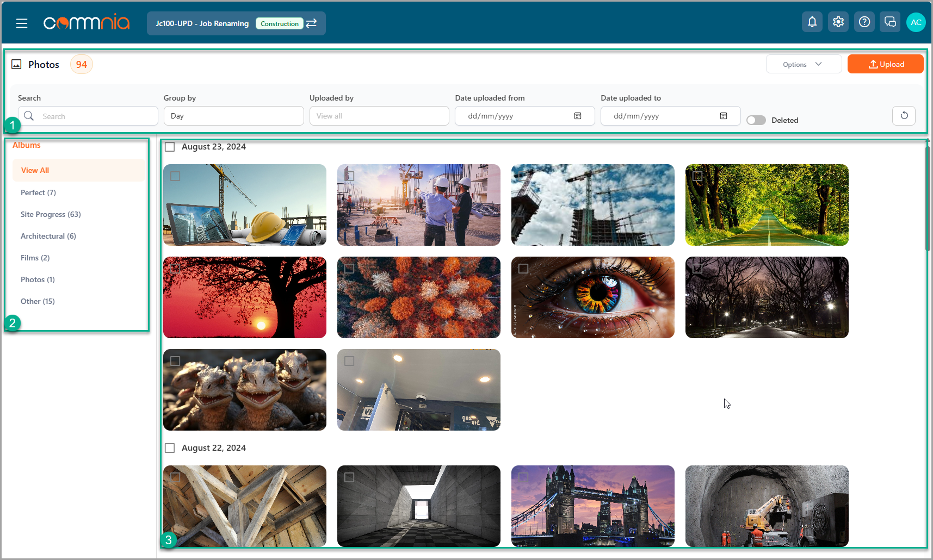Open the Site Progress (63) album
This screenshot has width=933, height=560.
point(51,214)
